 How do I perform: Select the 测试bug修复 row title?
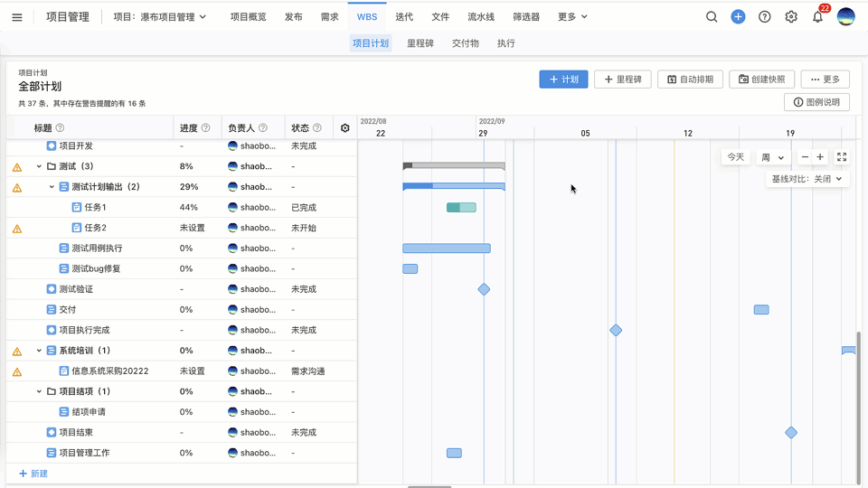coord(96,268)
